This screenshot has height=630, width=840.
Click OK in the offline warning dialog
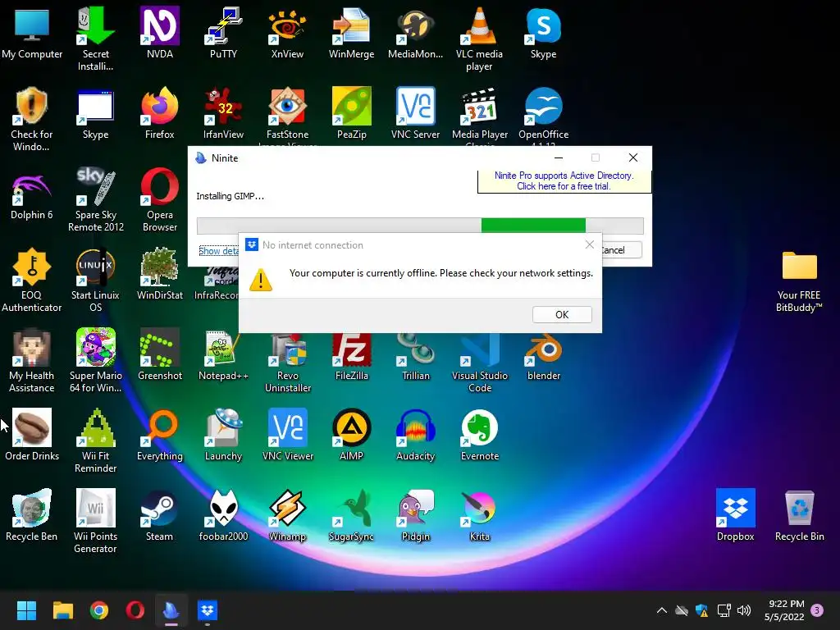tap(562, 314)
